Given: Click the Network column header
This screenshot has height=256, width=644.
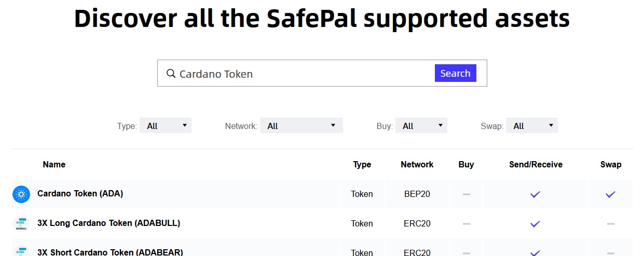Looking at the screenshot, I should coord(417,164).
